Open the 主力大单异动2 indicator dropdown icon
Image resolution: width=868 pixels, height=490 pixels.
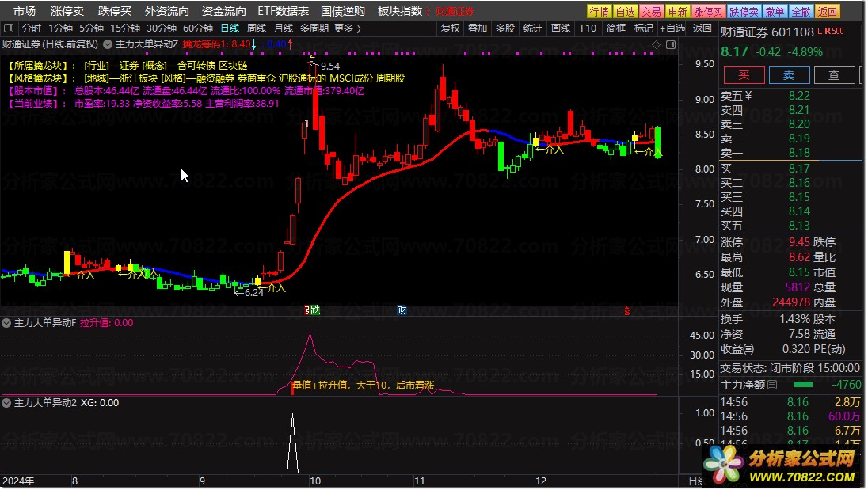coord(6,403)
